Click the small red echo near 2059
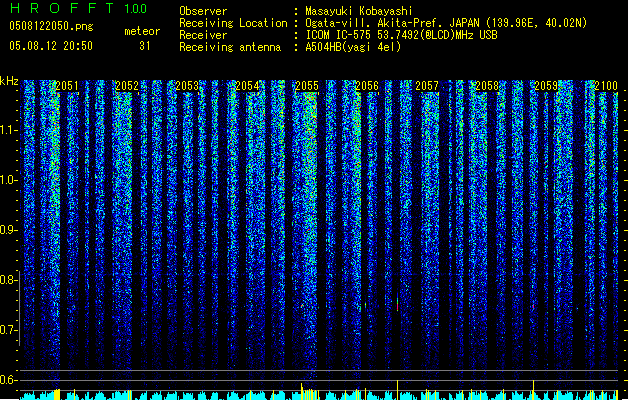 coord(534,307)
